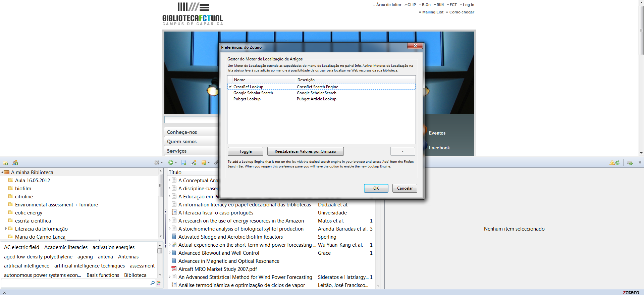Click the tag selector magnifier icon
Viewport: 644px width, 295px height.
[x=153, y=283]
